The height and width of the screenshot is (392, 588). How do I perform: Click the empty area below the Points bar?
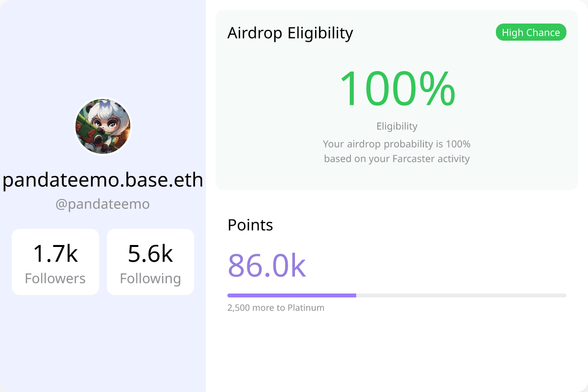coord(397,353)
